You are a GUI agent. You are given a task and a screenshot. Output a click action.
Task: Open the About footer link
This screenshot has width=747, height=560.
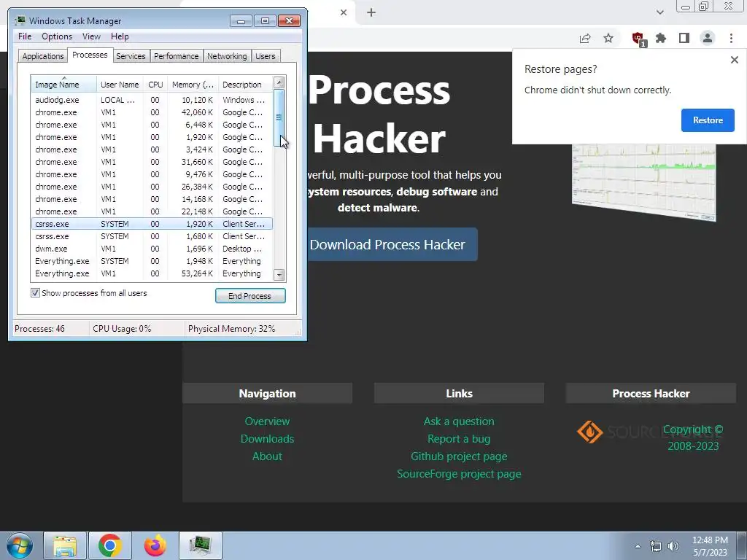[x=267, y=456]
